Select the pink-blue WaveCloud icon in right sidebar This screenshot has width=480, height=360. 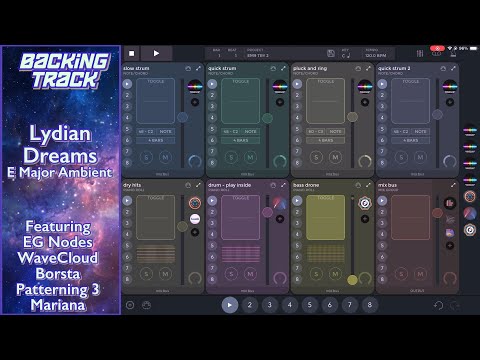tap(470, 213)
